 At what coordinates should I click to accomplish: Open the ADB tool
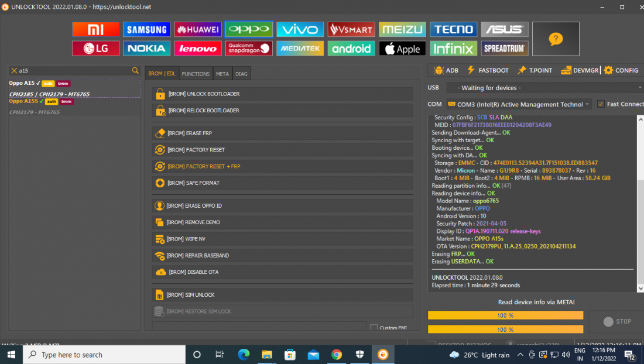point(446,70)
